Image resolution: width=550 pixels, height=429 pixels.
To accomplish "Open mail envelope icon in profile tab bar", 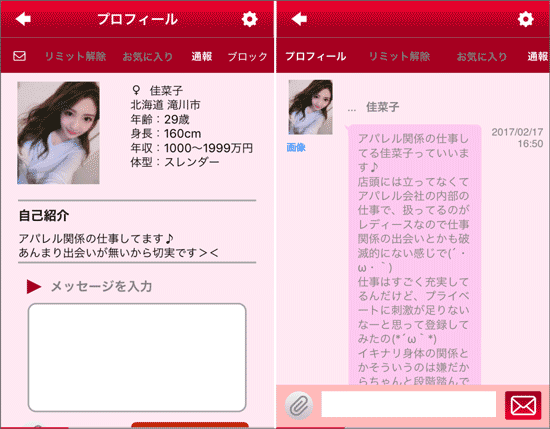I will 19,56.
